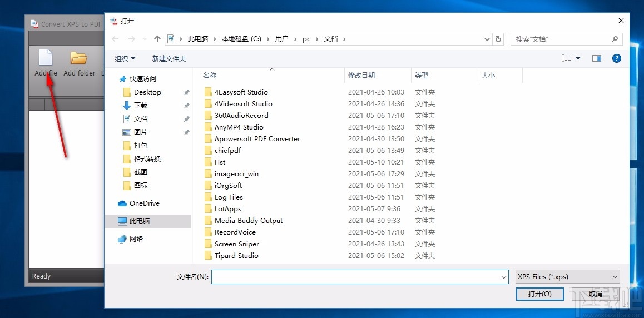Select the chiefpdf folder
Screen dimensions: 644x318
coord(227,150)
